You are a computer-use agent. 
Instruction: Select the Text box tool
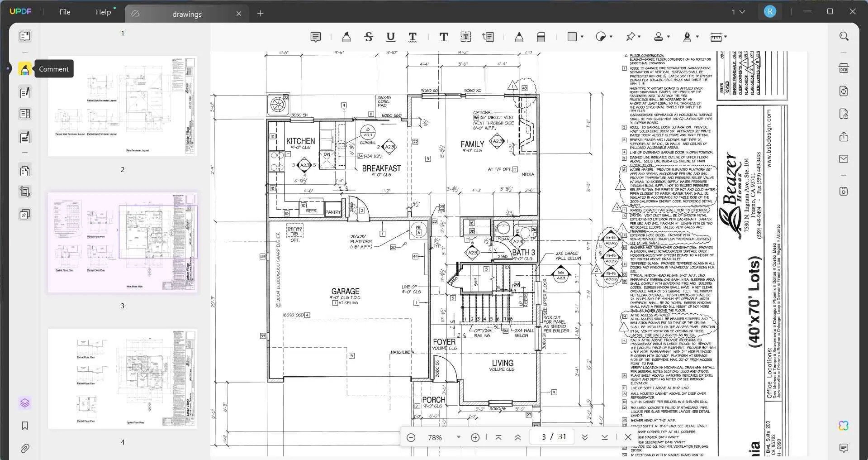pos(466,37)
